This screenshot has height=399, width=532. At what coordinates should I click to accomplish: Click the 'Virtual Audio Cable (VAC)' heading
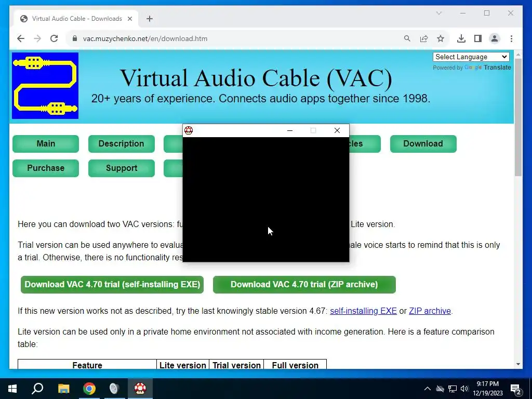tap(256, 78)
